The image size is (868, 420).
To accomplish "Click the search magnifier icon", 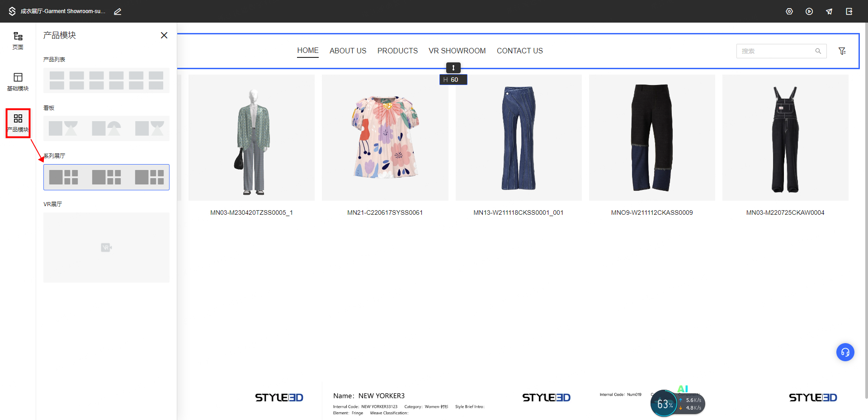I will [818, 51].
